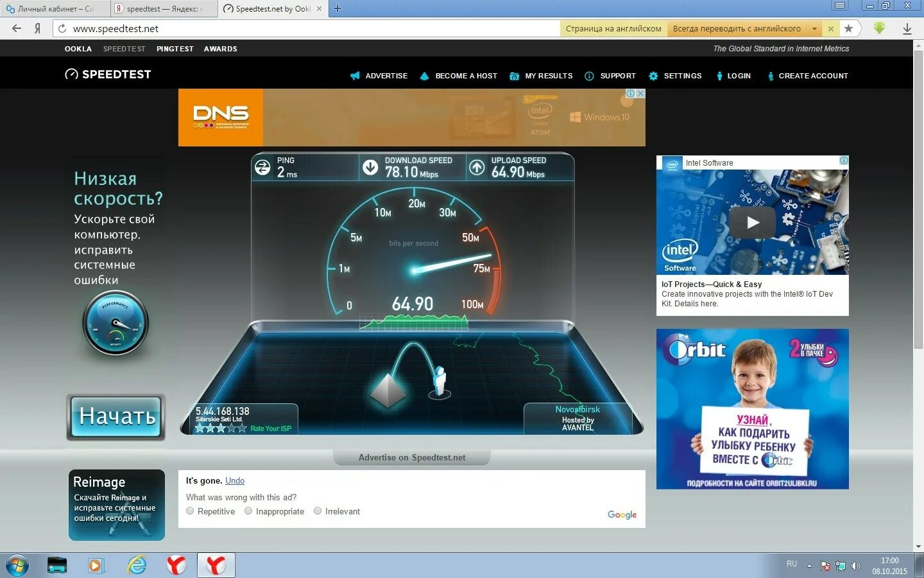The image size is (924, 578).
Task: Click the ISP star rating
Action: [221, 428]
